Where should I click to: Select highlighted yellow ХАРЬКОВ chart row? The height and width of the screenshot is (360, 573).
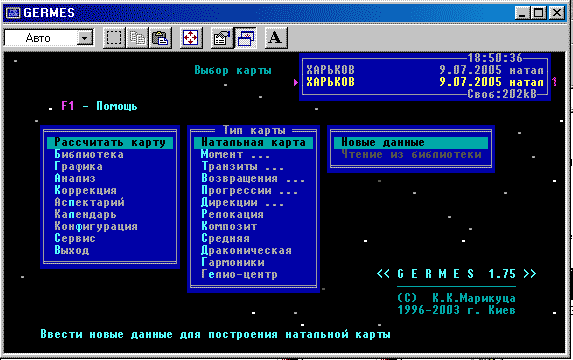[425, 82]
